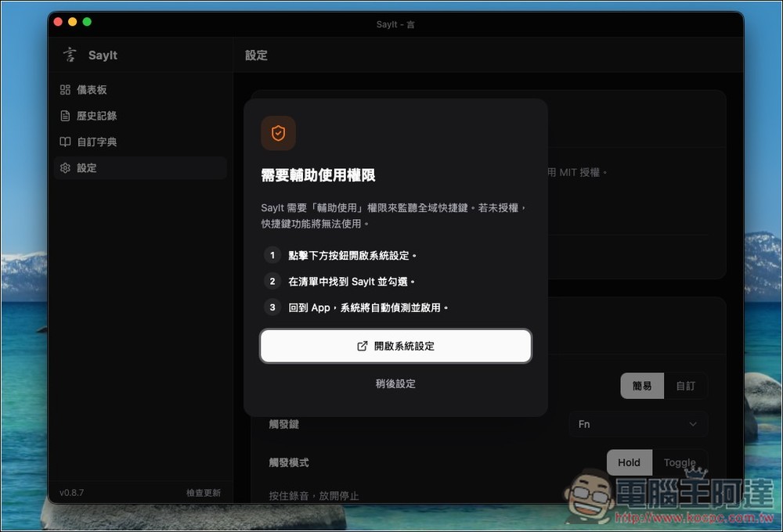783x532 pixels.
Task: Switch 觸發模式 to Toggle
Action: click(680, 462)
